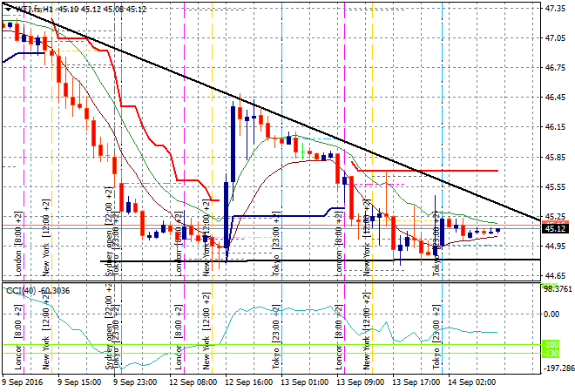Click the 47.35 price scale label
This screenshot has height=392, width=575.
pyautogui.click(x=555, y=9)
